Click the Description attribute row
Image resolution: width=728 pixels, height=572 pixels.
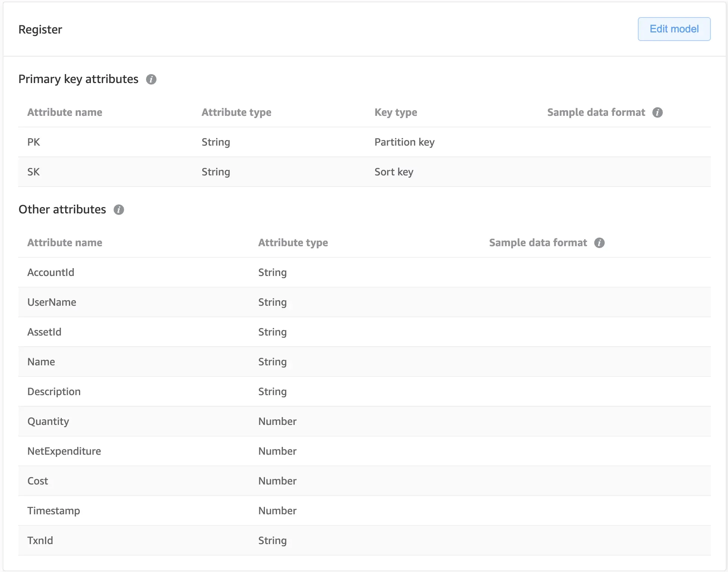(x=364, y=392)
